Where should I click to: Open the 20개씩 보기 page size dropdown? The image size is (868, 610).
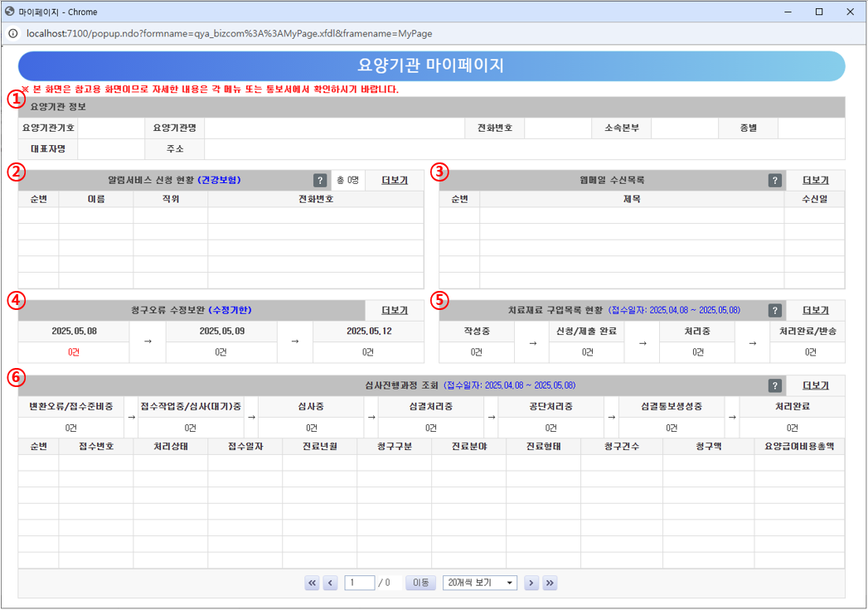pyautogui.click(x=479, y=583)
